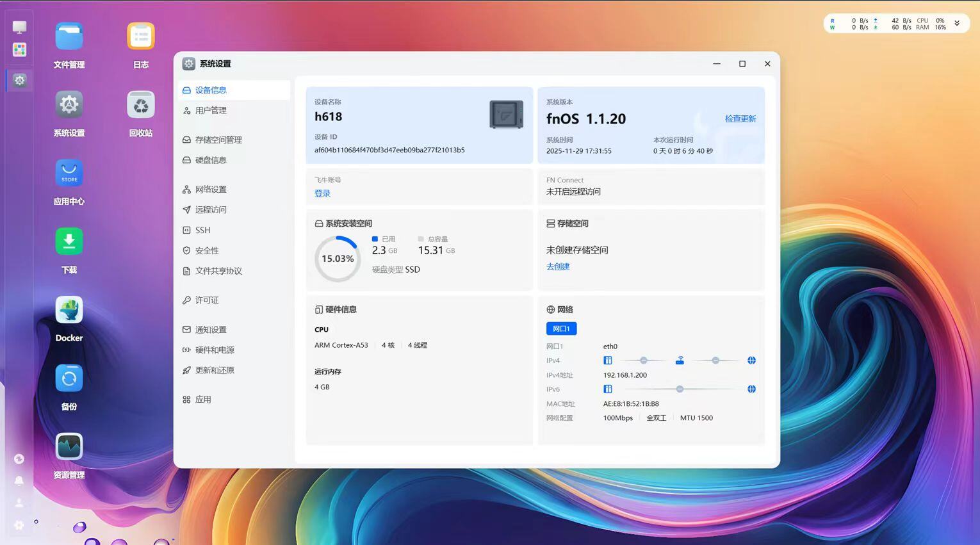Click the IPv4 router icon

coord(680,361)
